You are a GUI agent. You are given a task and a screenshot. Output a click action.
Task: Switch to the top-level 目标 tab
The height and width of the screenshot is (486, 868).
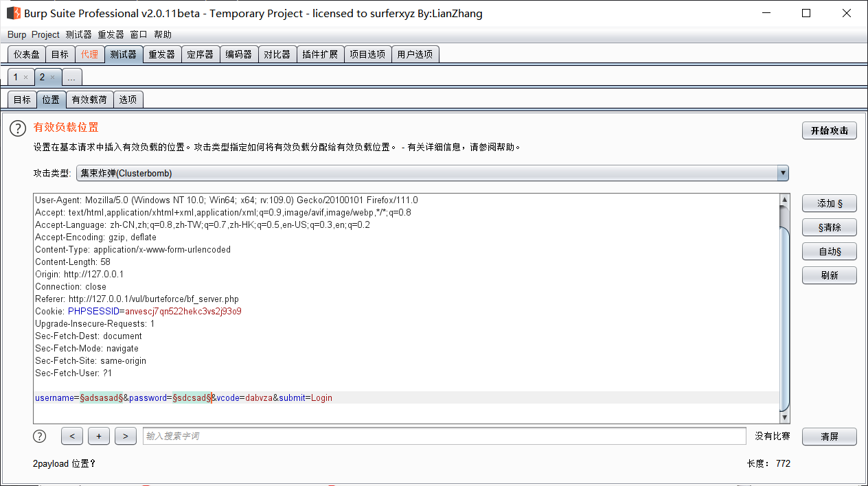tap(60, 54)
